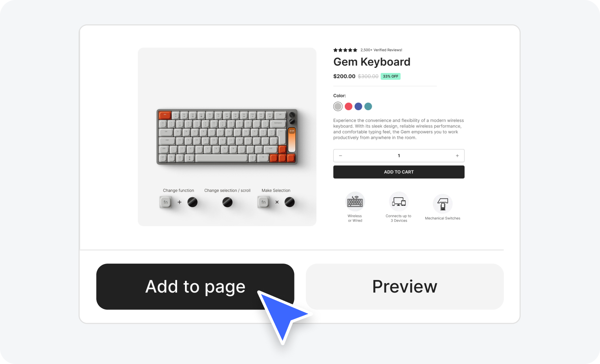
Task: Click the Connects up to 3 Devices icon
Action: coord(399,202)
